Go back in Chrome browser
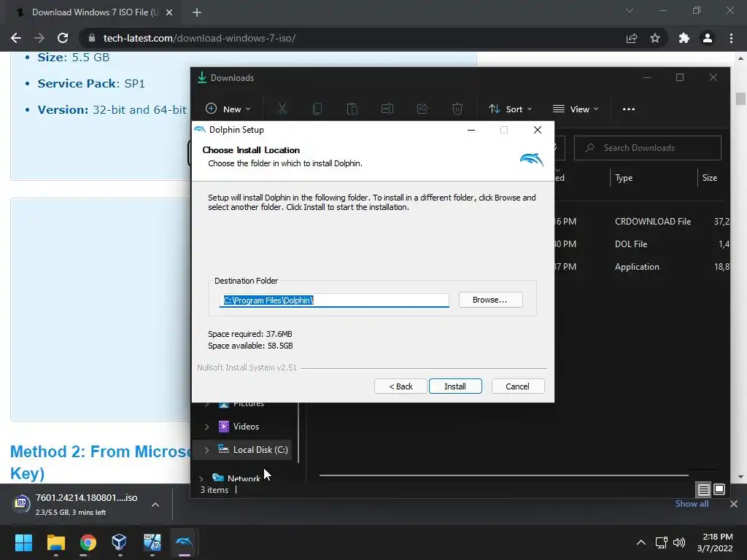 pos(16,38)
